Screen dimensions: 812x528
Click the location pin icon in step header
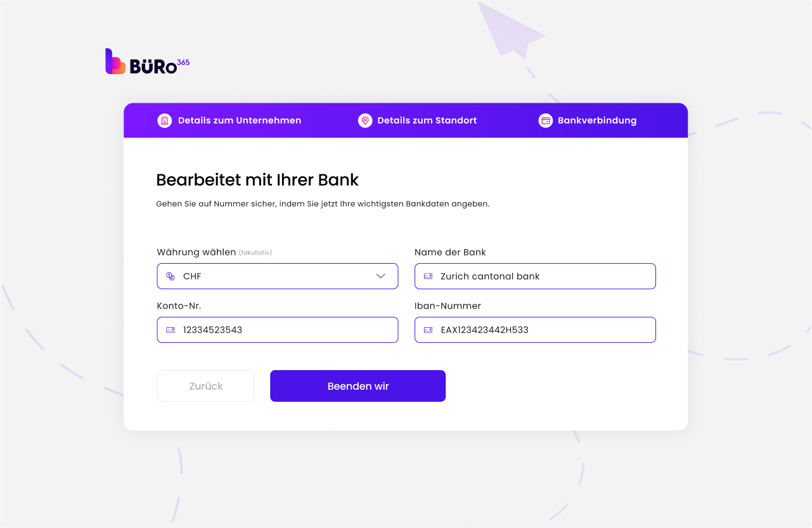pyautogui.click(x=365, y=120)
